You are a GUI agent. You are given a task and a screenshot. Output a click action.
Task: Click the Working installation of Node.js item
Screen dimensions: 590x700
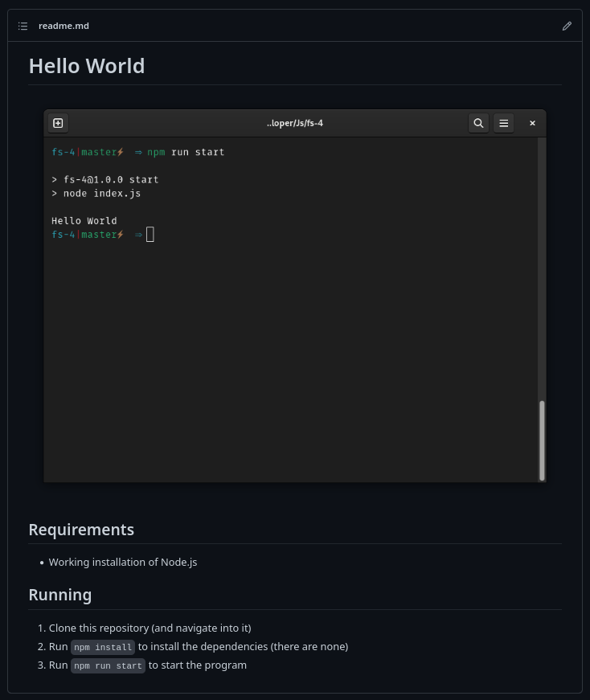[x=123, y=562]
